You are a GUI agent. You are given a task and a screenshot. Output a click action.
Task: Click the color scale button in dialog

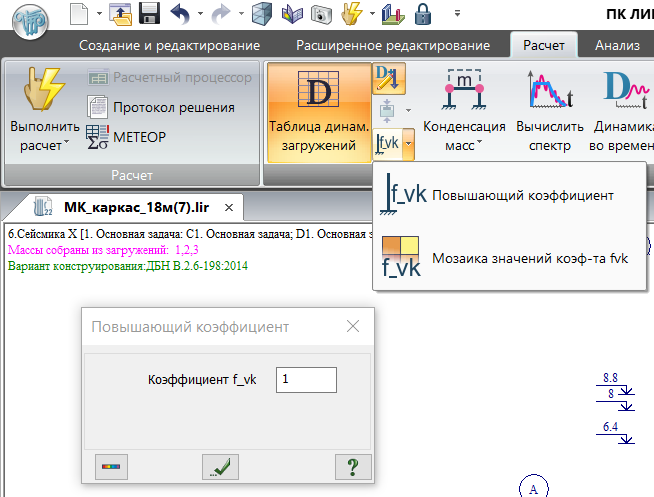(109, 466)
